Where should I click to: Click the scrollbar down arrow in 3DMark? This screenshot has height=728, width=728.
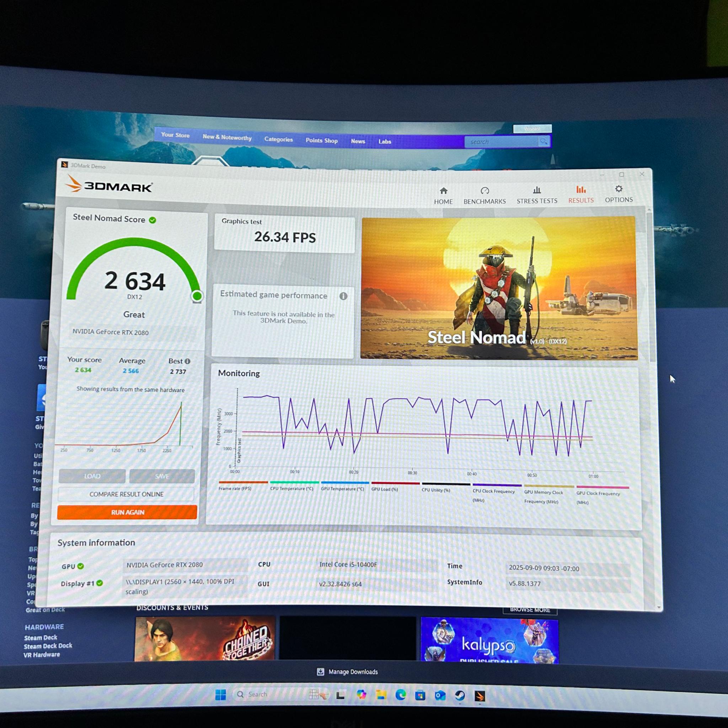click(x=659, y=607)
